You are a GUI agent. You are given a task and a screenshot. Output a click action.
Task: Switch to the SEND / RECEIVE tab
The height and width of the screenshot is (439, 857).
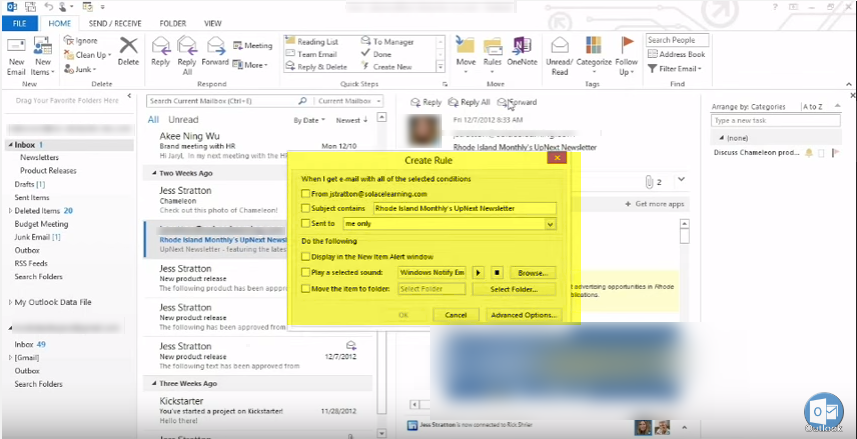coord(116,22)
